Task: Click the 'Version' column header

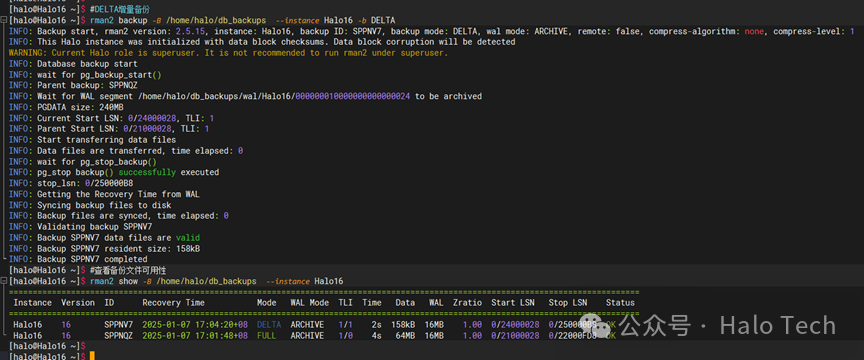Action: pyautogui.click(x=78, y=303)
